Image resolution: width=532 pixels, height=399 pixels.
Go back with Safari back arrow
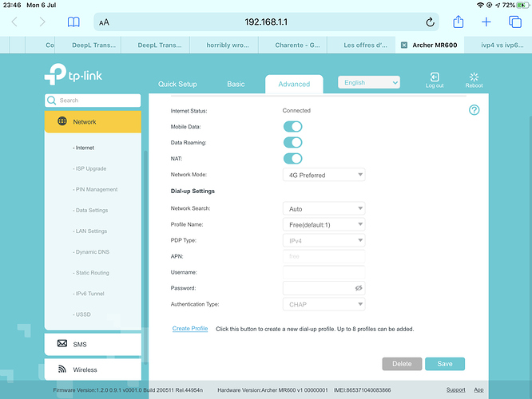(14, 22)
